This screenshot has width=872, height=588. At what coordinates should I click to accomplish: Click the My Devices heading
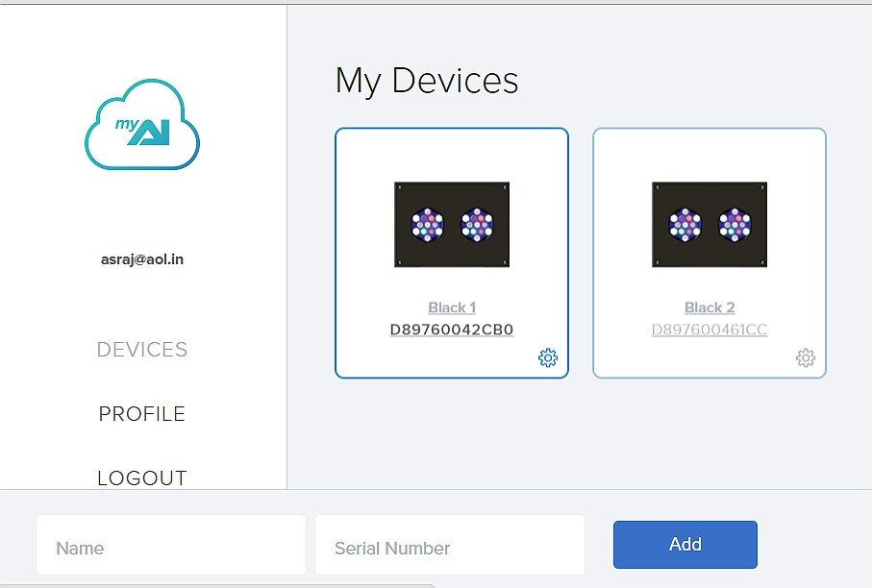[427, 81]
